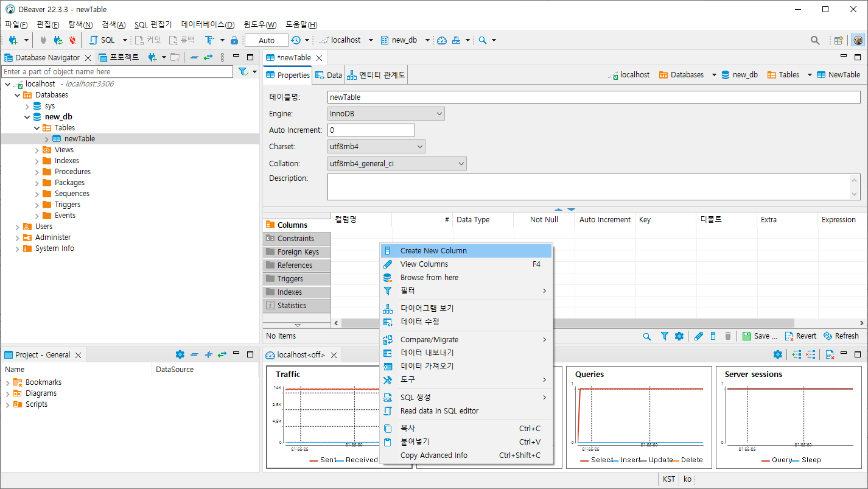Close the *newTable editor tab

[319, 58]
